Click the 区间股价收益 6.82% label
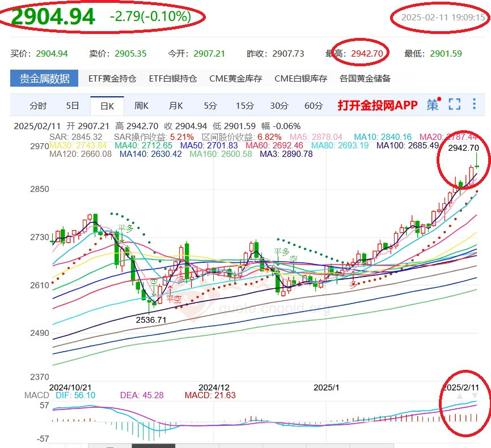491x448 pixels. [x=242, y=137]
